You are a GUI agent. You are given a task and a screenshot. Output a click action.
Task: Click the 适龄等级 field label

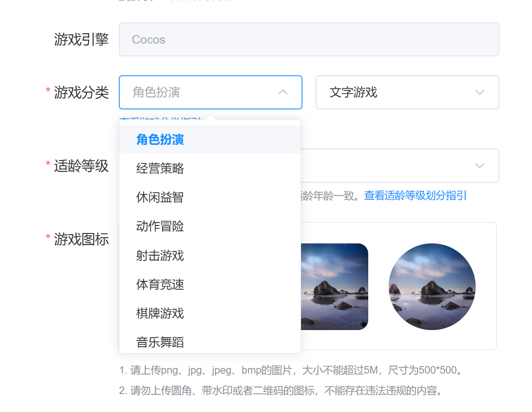[x=81, y=166]
